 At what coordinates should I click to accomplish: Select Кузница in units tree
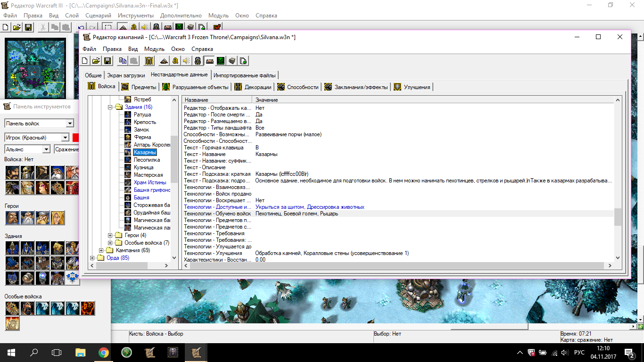143,167
